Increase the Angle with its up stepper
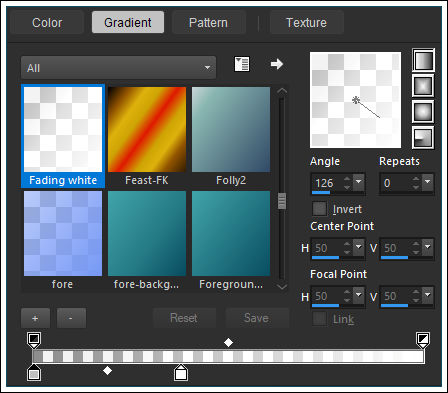The height and width of the screenshot is (393, 448). (347, 179)
